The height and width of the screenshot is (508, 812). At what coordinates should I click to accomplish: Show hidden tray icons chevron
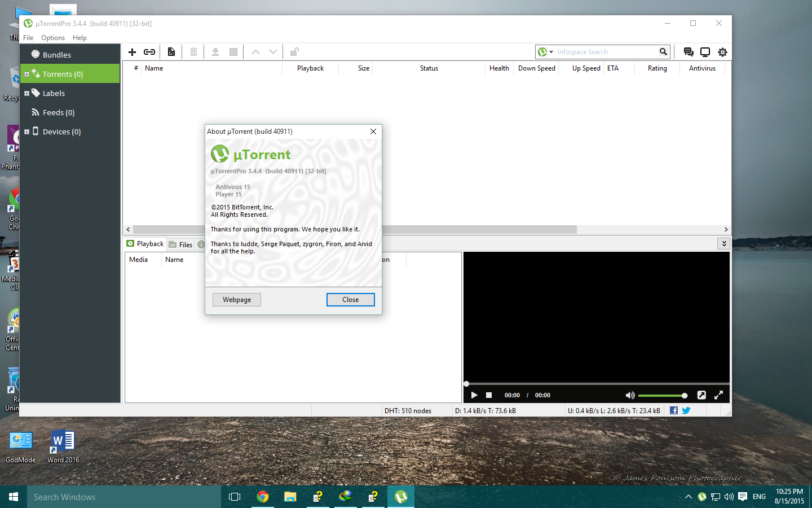coord(688,497)
